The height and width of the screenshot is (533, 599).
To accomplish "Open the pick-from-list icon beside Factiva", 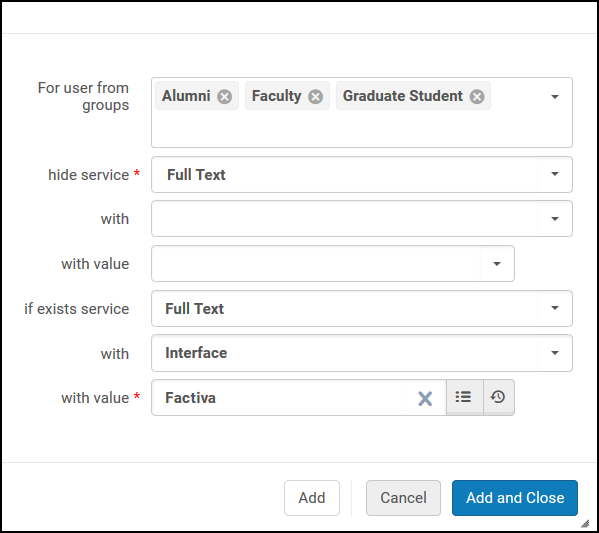I will 465,397.
